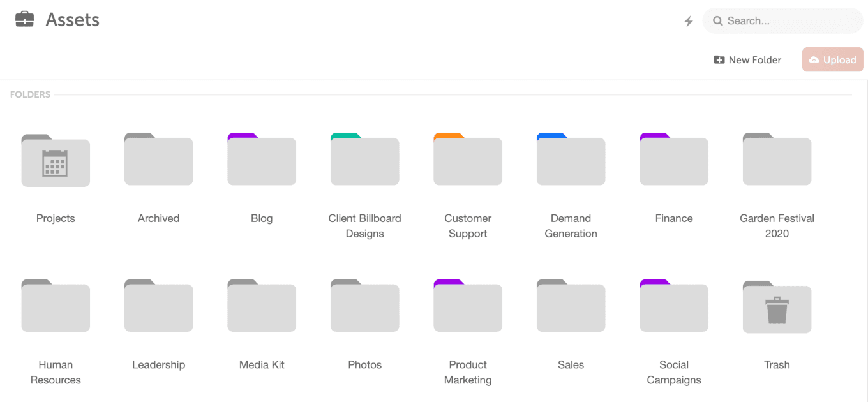Select the Social Campaigns folder label

tap(674, 372)
